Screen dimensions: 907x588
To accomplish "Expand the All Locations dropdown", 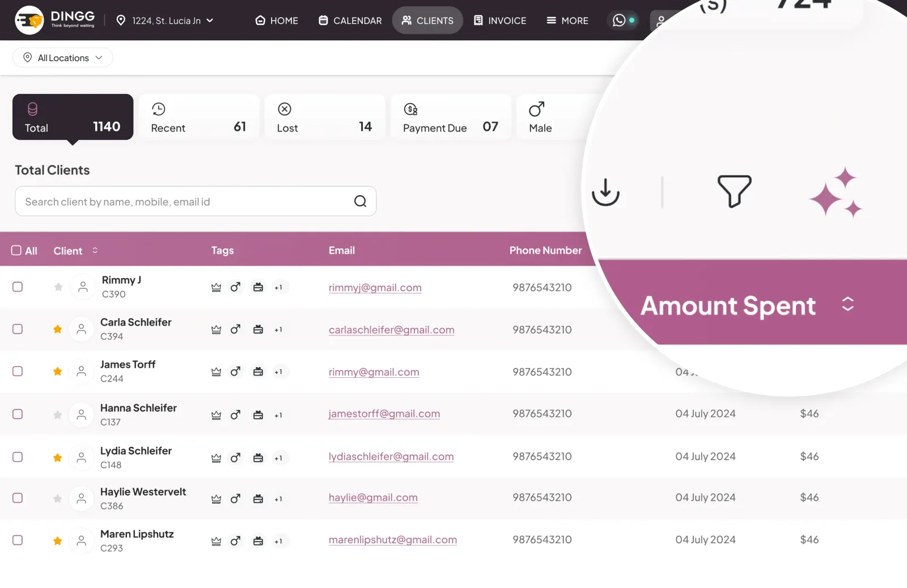I will pos(63,58).
